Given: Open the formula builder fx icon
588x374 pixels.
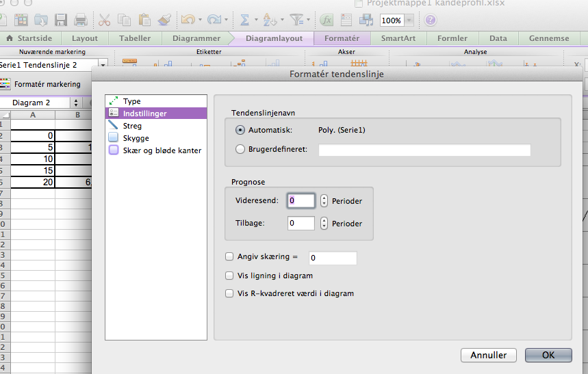Looking at the screenshot, I should pos(327,20).
